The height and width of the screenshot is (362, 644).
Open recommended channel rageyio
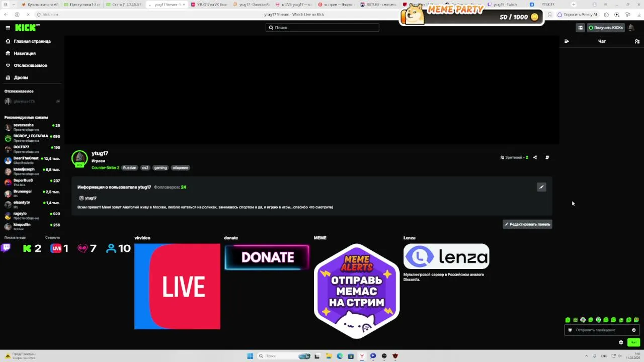[x=32, y=216]
